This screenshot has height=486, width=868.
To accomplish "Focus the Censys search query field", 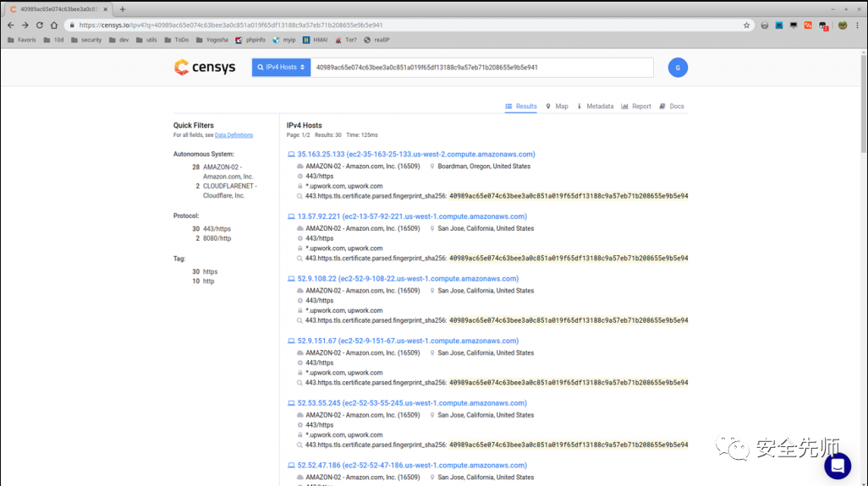I will tap(481, 68).
